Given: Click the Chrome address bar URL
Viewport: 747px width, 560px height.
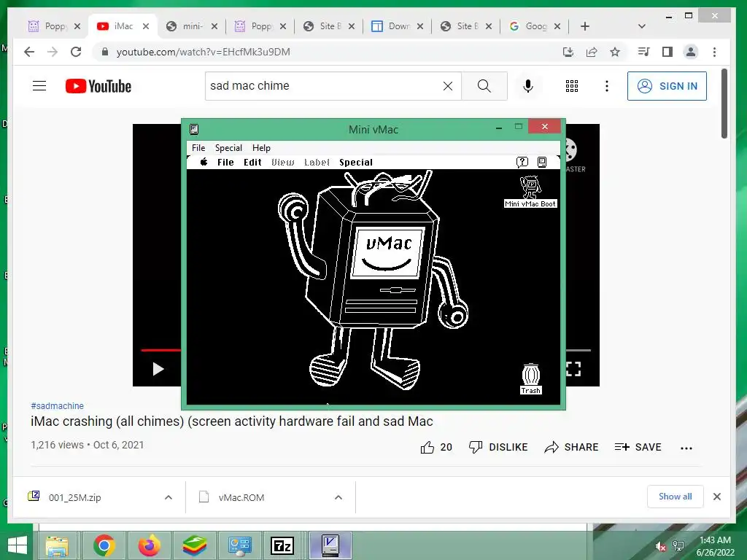Looking at the screenshot, I should (x=204, y=52).
